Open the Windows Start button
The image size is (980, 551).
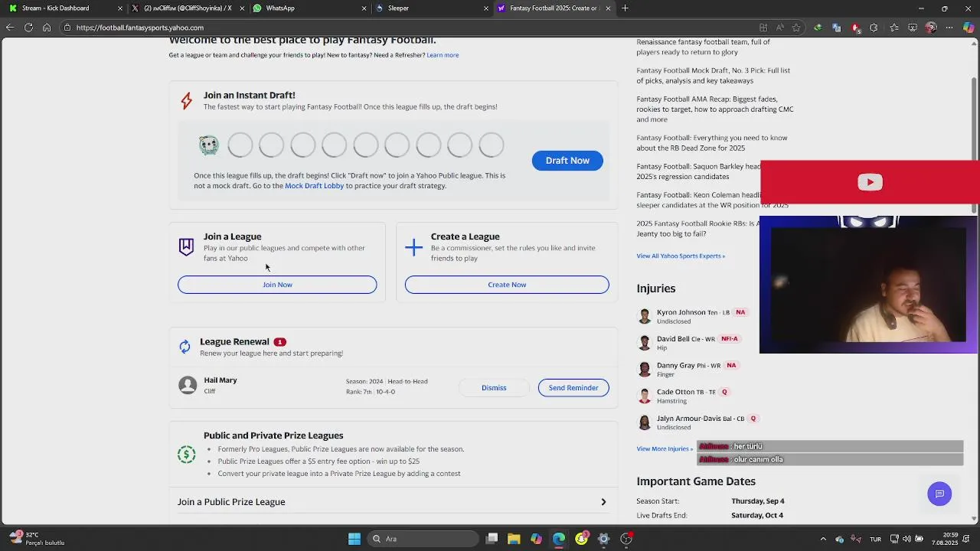point(354,539)
